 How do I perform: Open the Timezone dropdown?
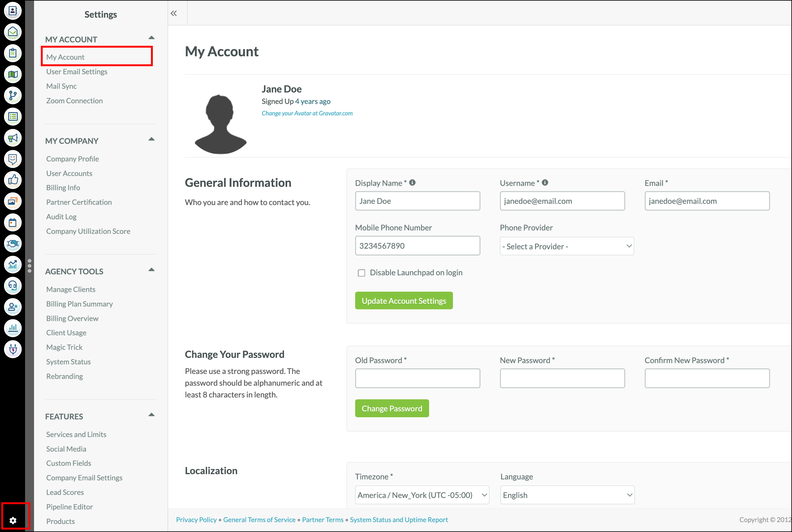[422, 495]
